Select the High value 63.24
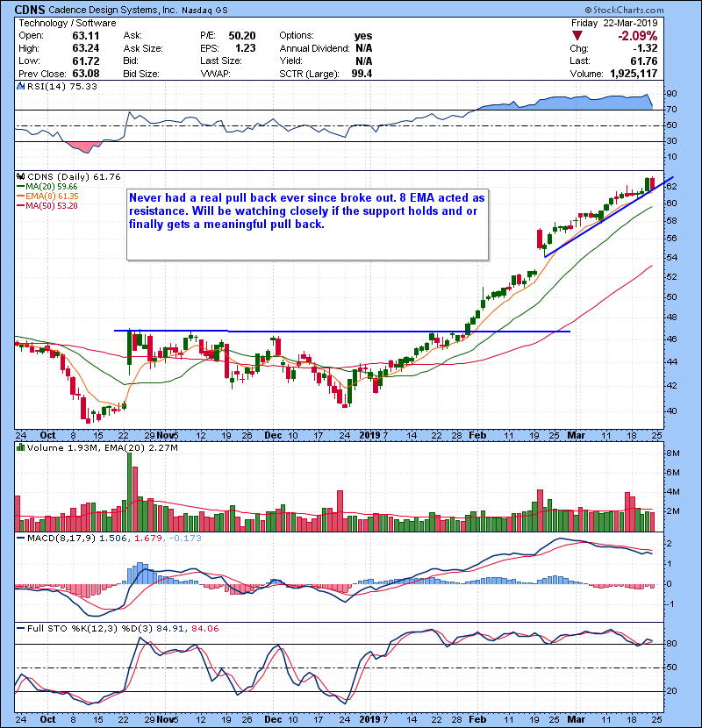The height and width of the screenshot is (728, 702). (85, 48)
